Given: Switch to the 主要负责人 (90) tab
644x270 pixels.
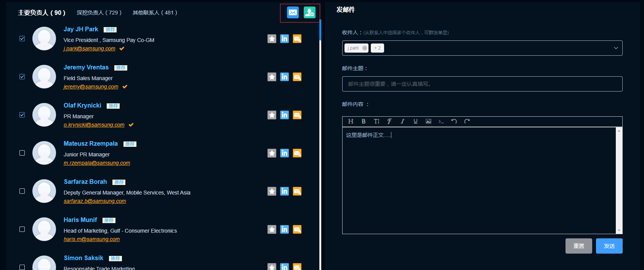Looking at the screenshot, I should coord(42,13).
